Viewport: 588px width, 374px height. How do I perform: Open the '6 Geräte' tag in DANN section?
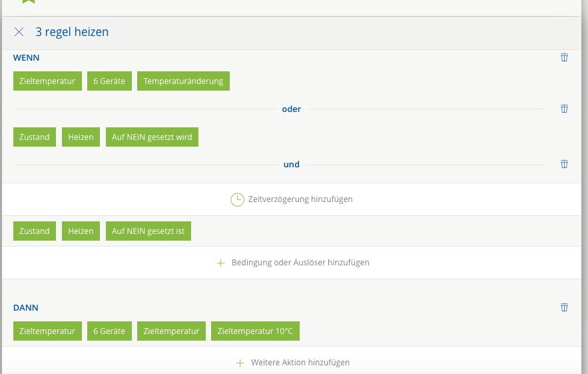coord(109,331)
